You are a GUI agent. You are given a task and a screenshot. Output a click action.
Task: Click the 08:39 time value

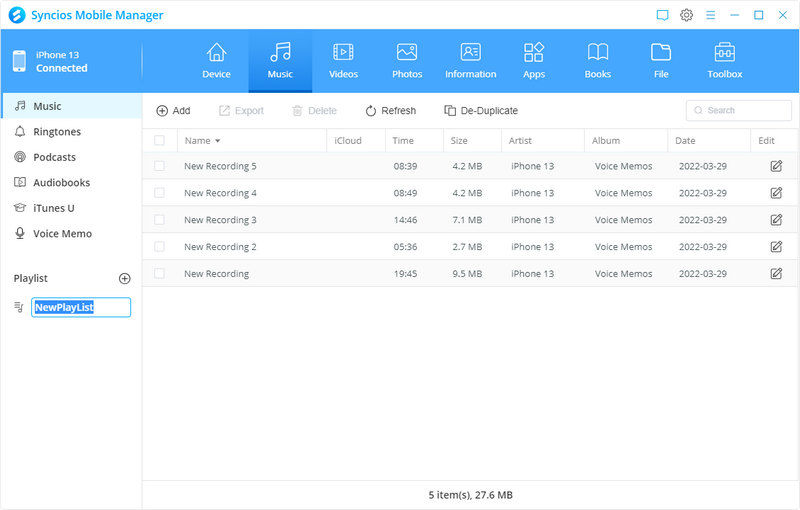[x=405, y=166]
